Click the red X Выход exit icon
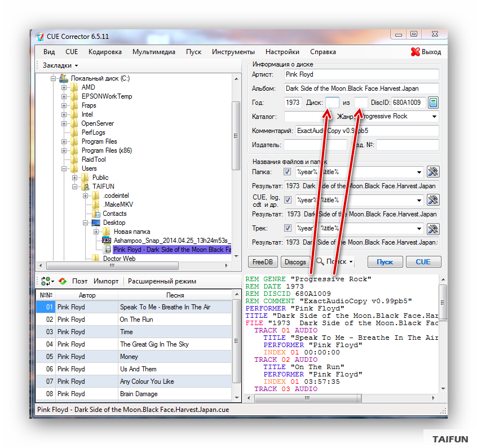The image size is (477, 448). 416,52
